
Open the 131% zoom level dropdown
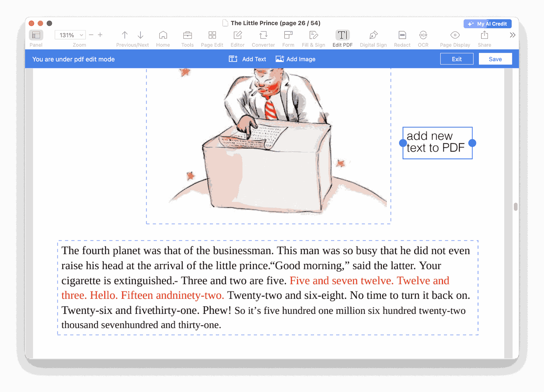coord(70,35)
